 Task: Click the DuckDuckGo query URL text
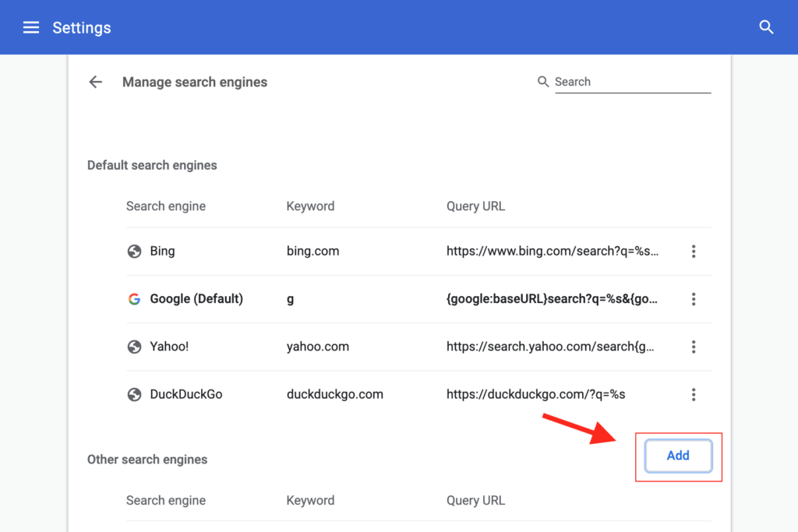point(535,394)
